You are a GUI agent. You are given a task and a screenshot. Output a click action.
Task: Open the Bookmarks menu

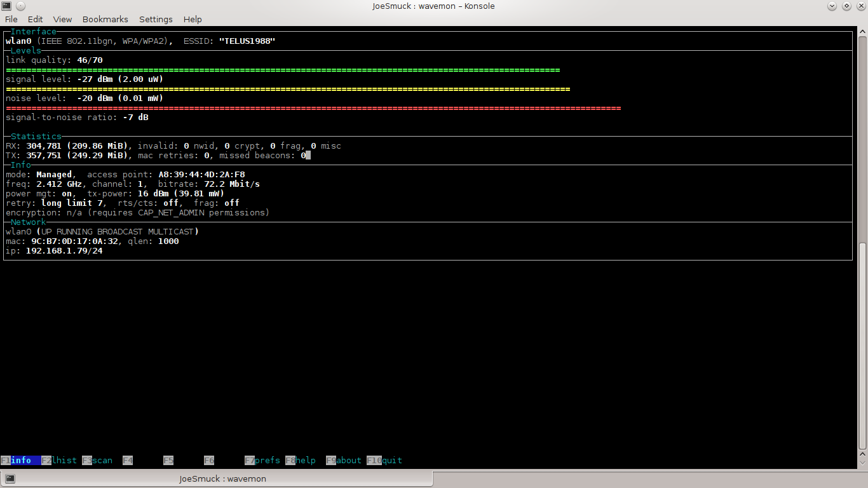point(105,19)
